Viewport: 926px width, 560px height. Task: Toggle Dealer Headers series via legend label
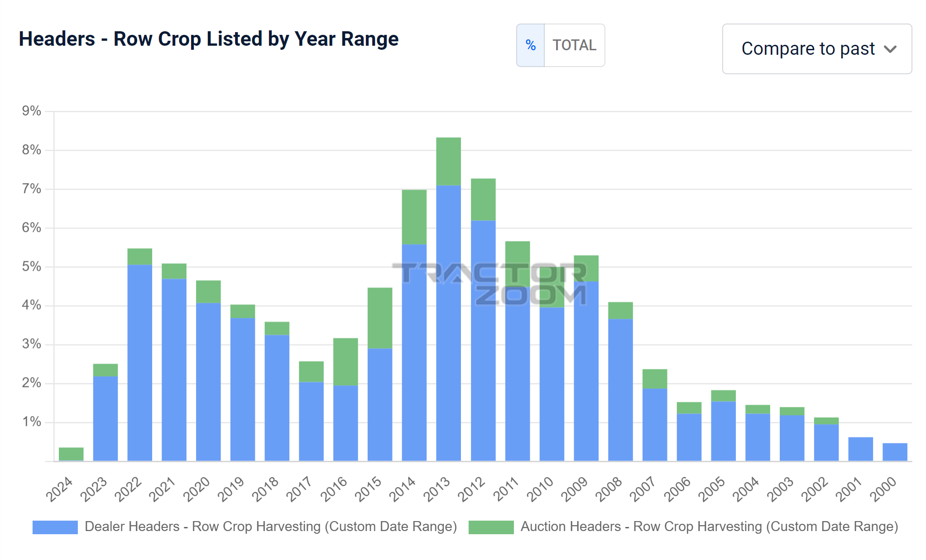(x=270, y=526)
